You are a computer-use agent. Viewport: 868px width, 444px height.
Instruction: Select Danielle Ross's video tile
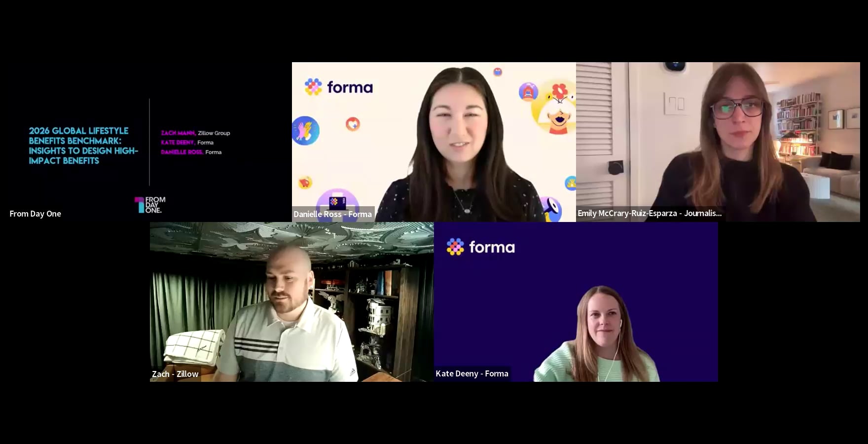tap(434, 142)
